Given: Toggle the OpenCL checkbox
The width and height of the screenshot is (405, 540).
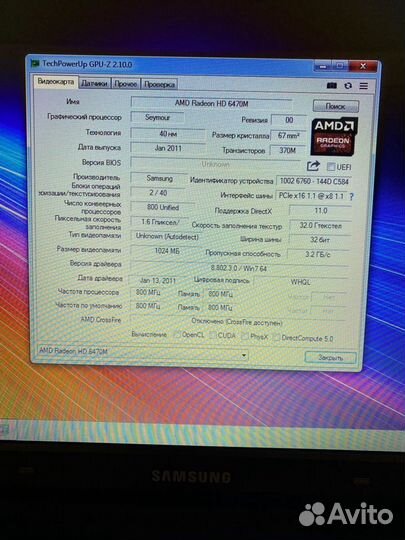Looking at the screenshot, I should [177, 334].
